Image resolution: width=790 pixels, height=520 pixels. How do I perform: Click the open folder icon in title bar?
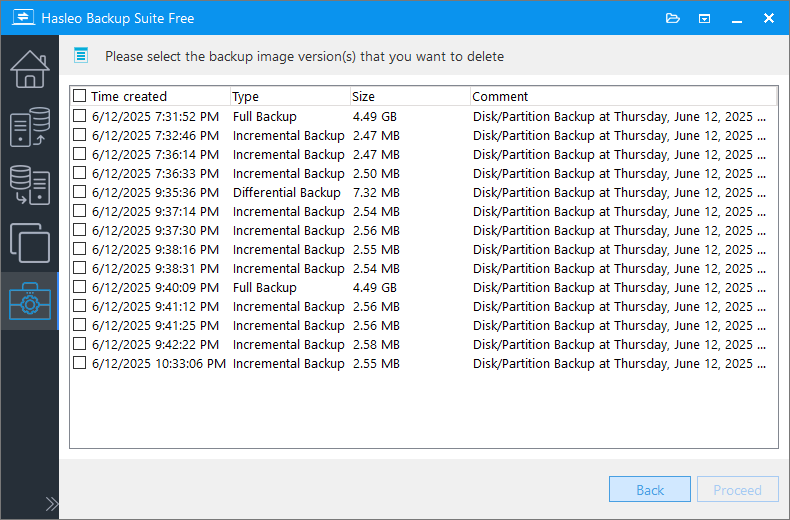point(673,18)
